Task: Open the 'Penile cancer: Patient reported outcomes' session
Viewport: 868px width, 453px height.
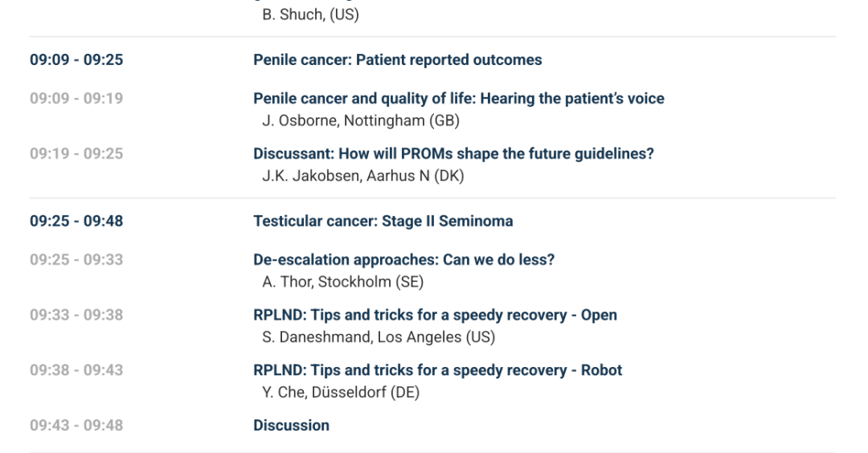Action: [397, 60]
